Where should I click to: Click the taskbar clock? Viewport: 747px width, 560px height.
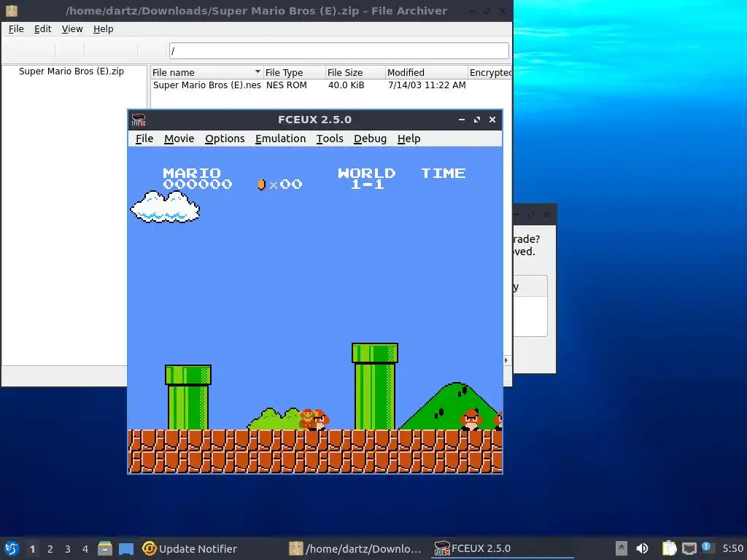point(732,549)
